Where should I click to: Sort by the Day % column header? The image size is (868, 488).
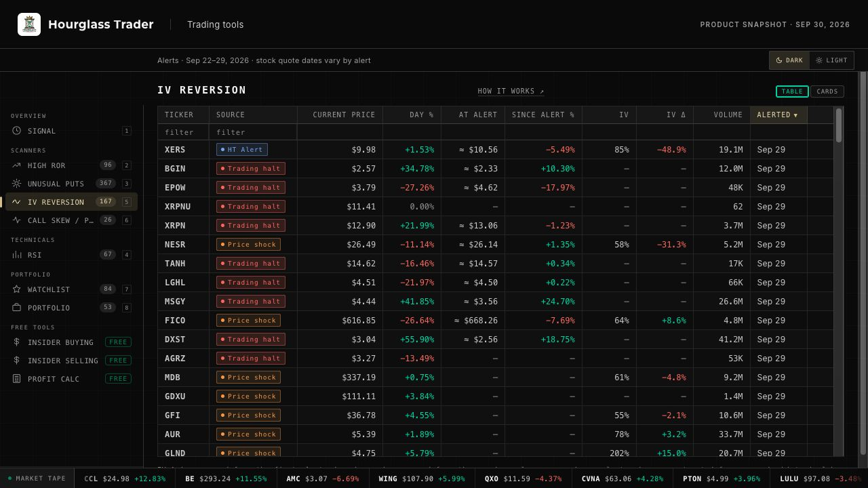pyautogui.click(x=412, y=115)
